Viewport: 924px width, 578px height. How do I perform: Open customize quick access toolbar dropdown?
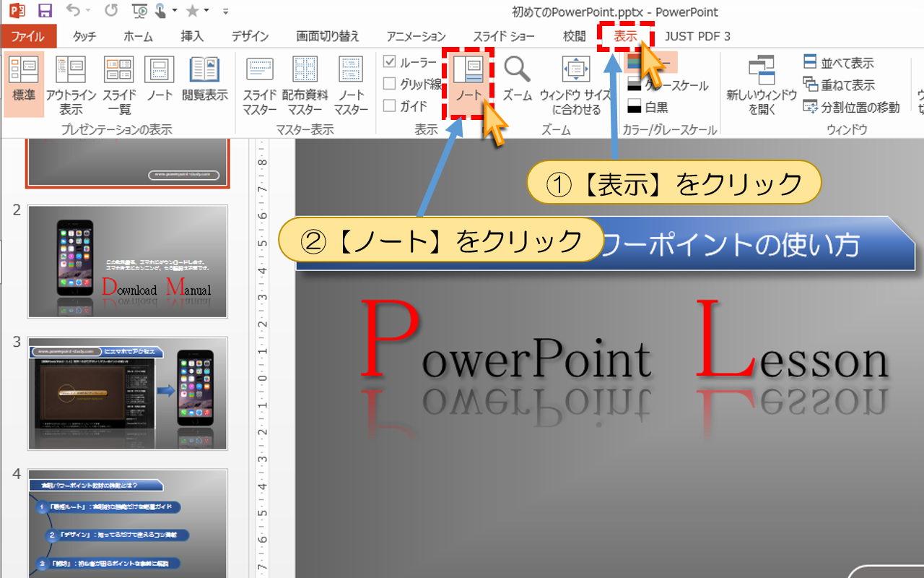click(226, 12)
